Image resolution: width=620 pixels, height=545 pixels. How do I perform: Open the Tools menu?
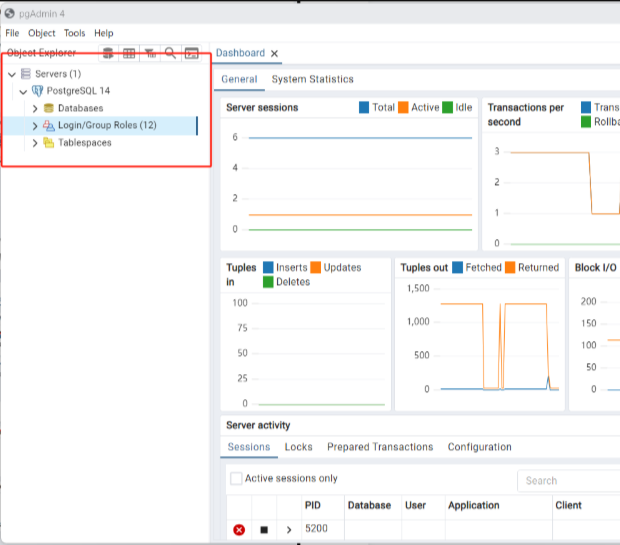pyautogui.click(x=75, y=33)
